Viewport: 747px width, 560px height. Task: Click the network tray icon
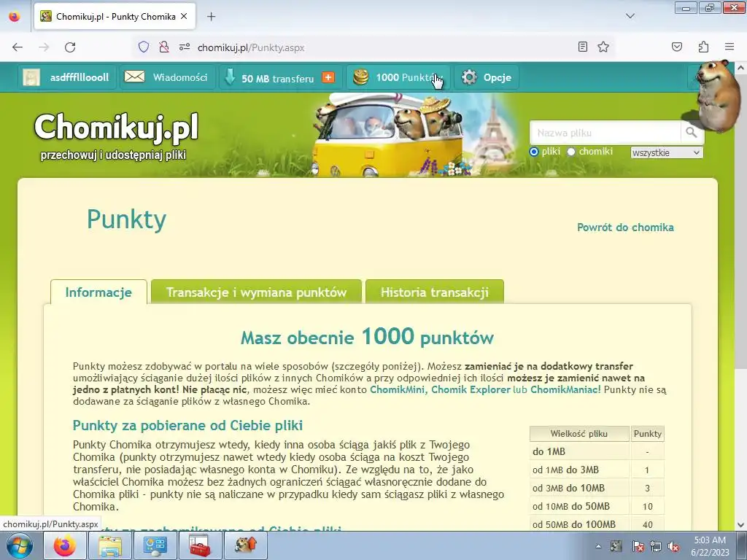tap(656, 547)
